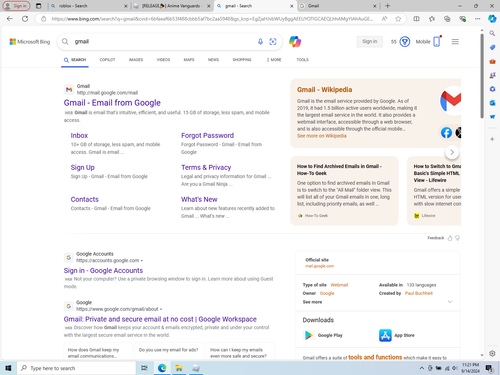Open visual search camera icon

[x=273, y=42]
